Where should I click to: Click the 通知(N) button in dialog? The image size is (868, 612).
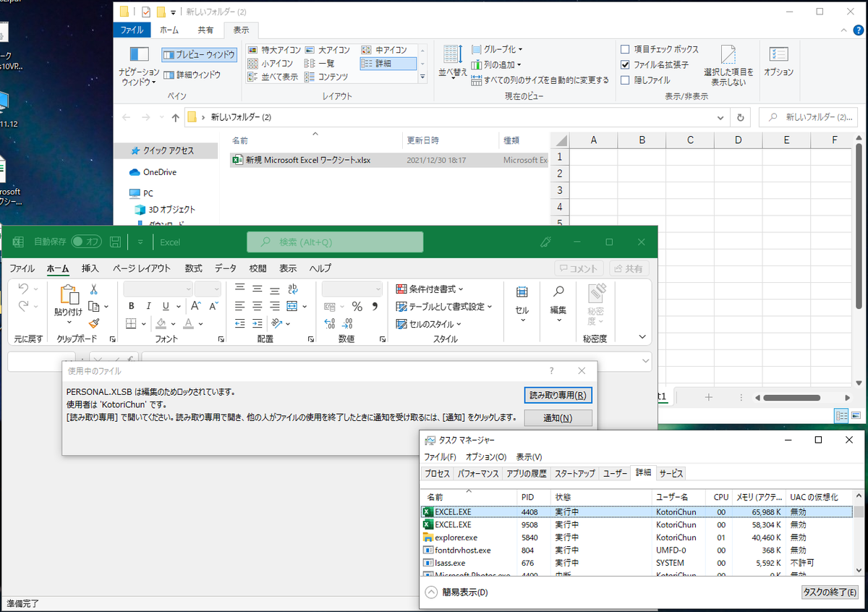click(x=558, y=418)
